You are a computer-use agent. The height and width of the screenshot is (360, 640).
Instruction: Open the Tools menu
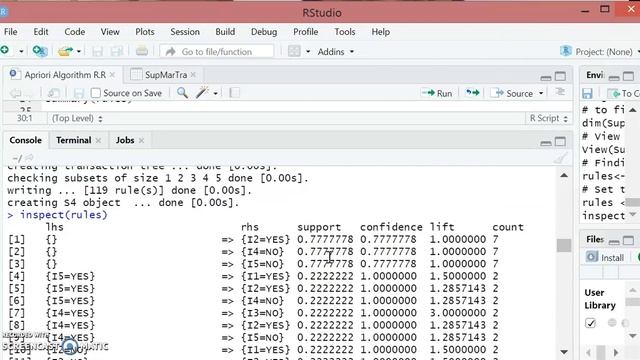tap(345, 32)
